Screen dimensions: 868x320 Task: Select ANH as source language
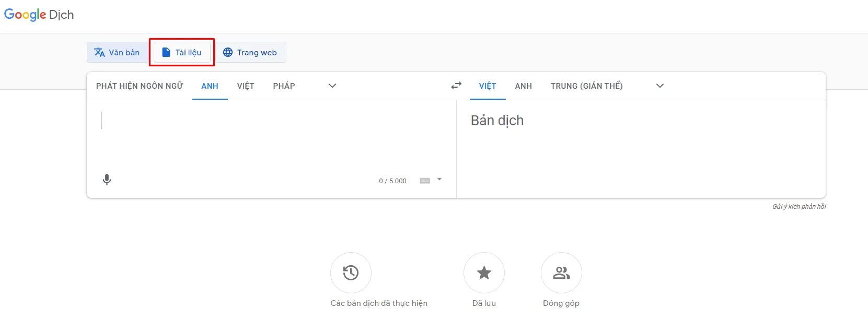click(210, 86)
